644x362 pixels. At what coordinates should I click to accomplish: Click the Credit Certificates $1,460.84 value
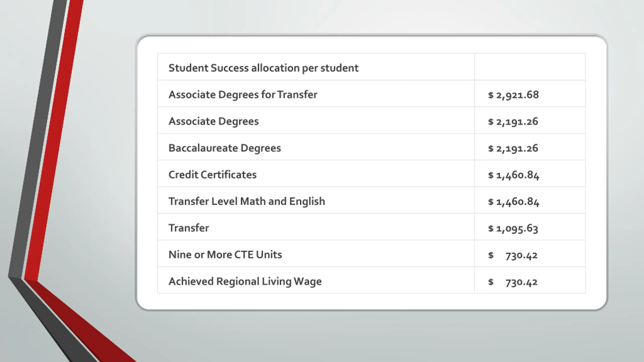click(x=513, y=175)
